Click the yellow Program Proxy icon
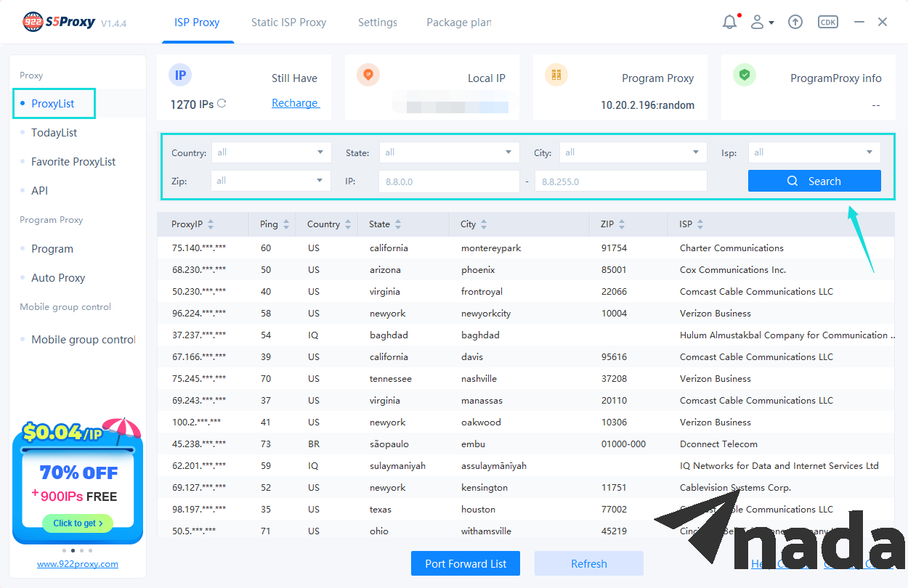Viewport: 908px width, 588px height. coord(556,74)
